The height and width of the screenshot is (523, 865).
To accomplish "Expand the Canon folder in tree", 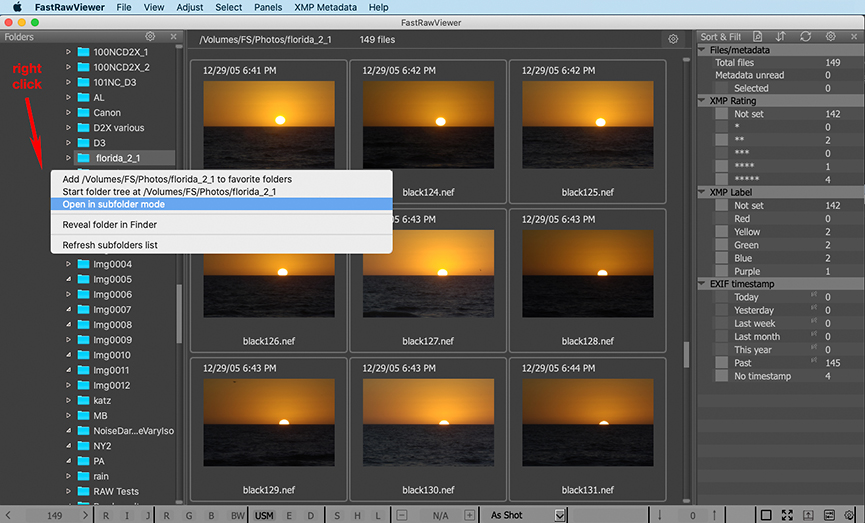I will click(69, 113).
